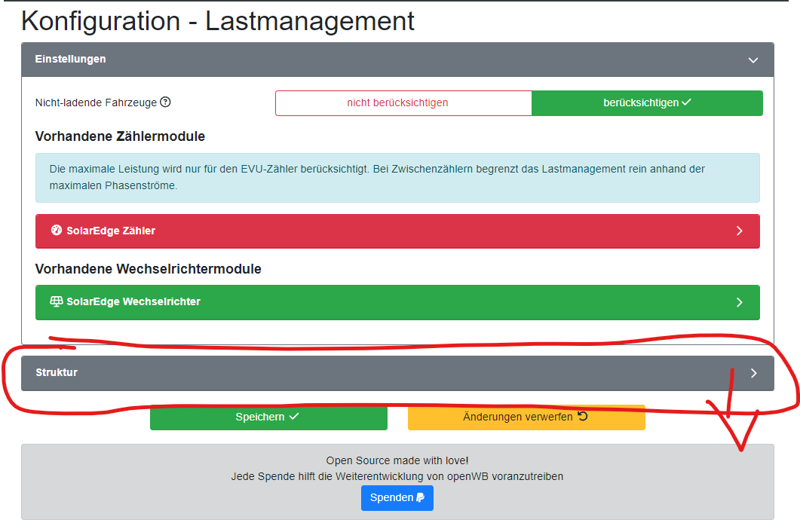Expand SolarEdge Wechselrichter module chevron
Image resolution: width=800 pixels, height=532 pixels.
(739, 302)
